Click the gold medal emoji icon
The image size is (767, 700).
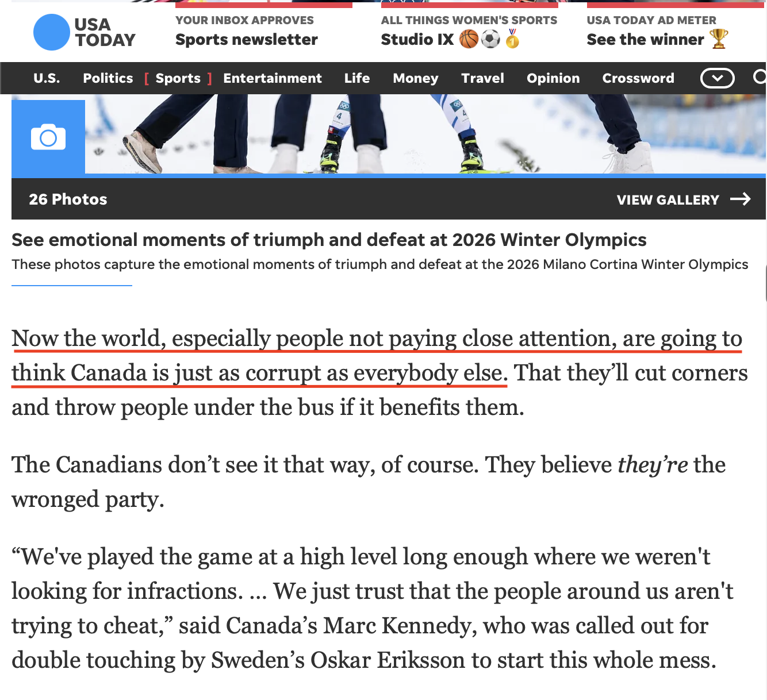[512, 39]
